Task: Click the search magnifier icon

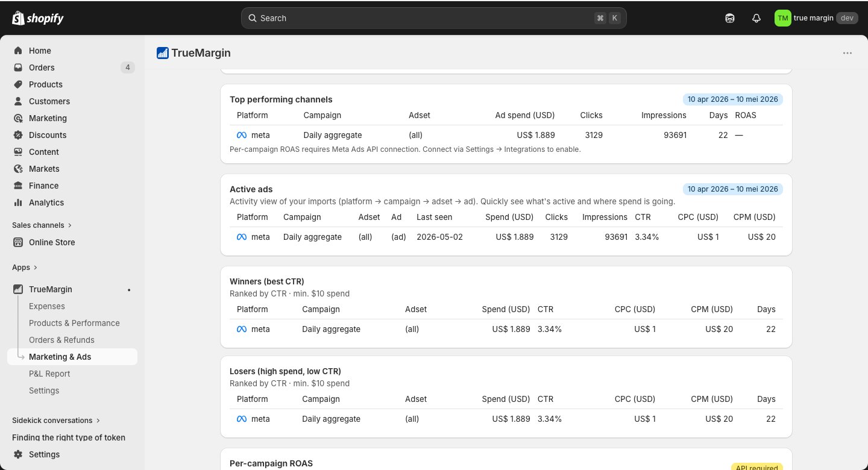Action: click(253, 18)
